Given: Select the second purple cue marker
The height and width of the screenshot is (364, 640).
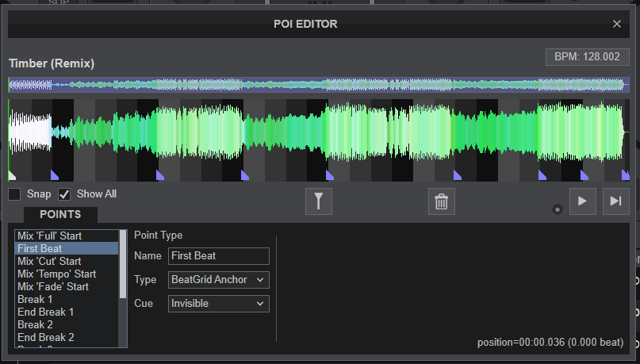Looking at the screenshot, I should click(x=160, y=174).
